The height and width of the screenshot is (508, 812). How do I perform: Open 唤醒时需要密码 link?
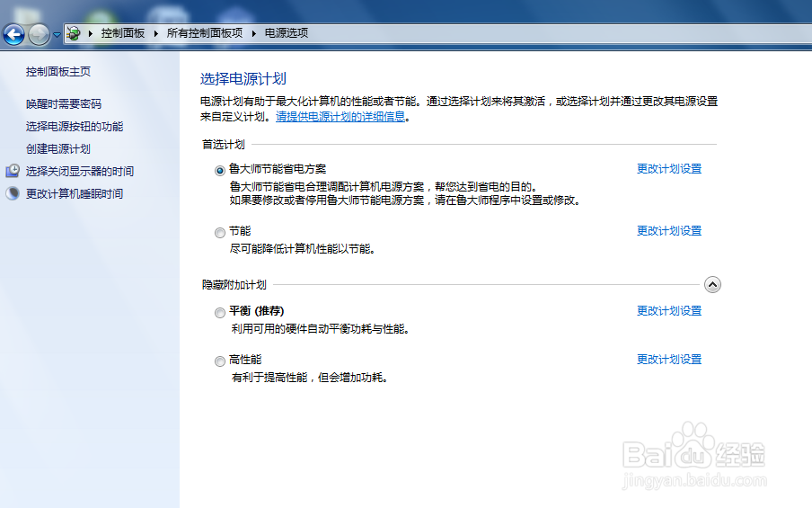click(64, 103)
